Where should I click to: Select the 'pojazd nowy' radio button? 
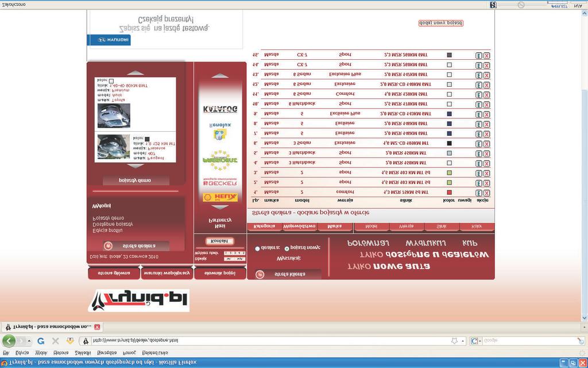click(x=287, y=248)
